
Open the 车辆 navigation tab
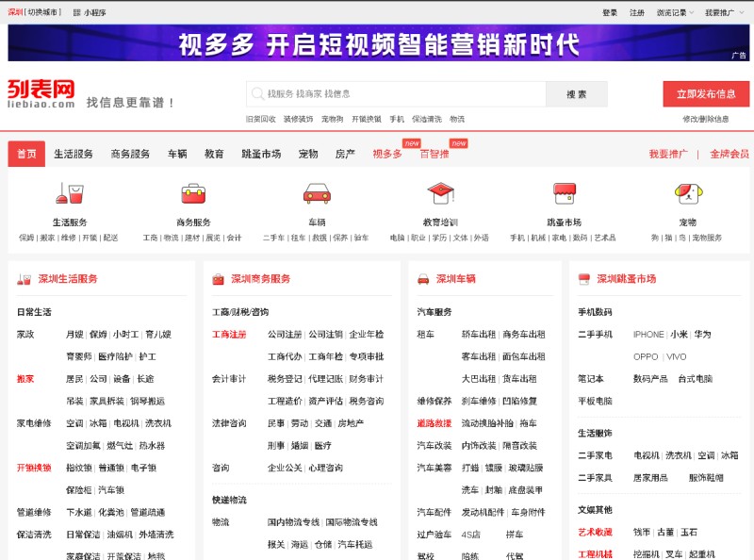[x=177, y=154]
